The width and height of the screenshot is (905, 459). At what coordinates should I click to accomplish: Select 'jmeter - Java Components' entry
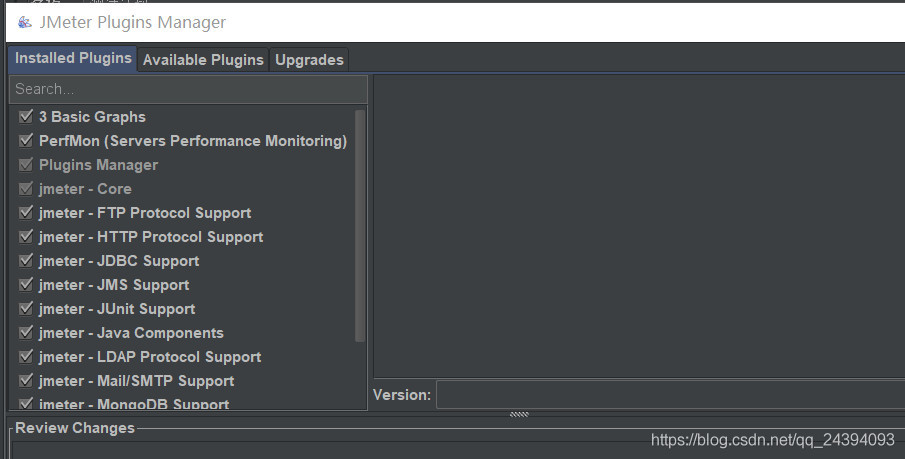pos(131,333)
